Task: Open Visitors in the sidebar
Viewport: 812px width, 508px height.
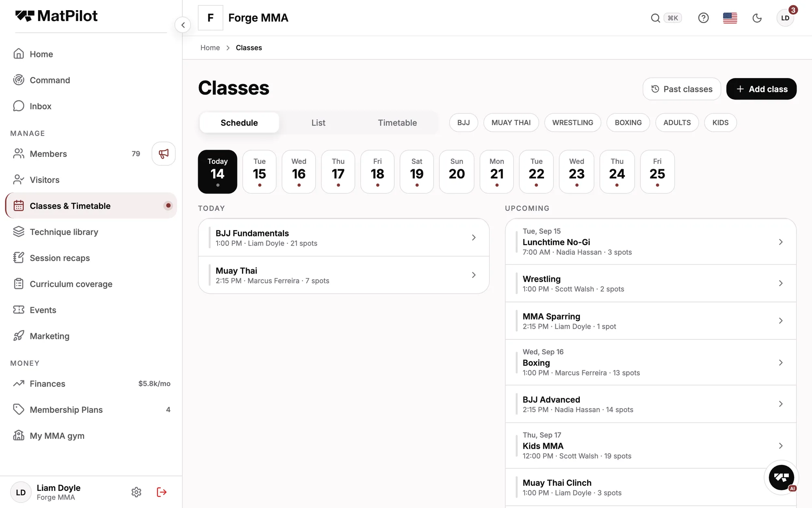Action: pos(91,180)
